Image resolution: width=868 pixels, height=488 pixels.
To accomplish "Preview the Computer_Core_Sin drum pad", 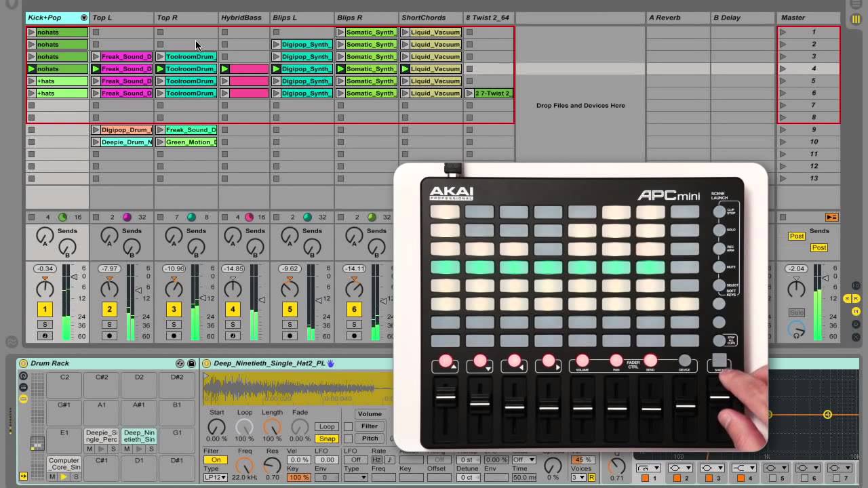I will click(x=64, y=477).
